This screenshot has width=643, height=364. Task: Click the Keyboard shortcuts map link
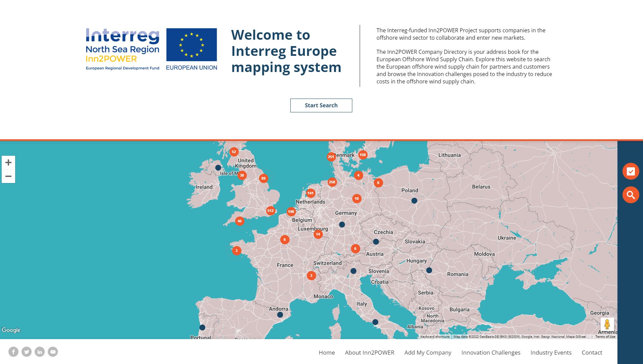435,337
